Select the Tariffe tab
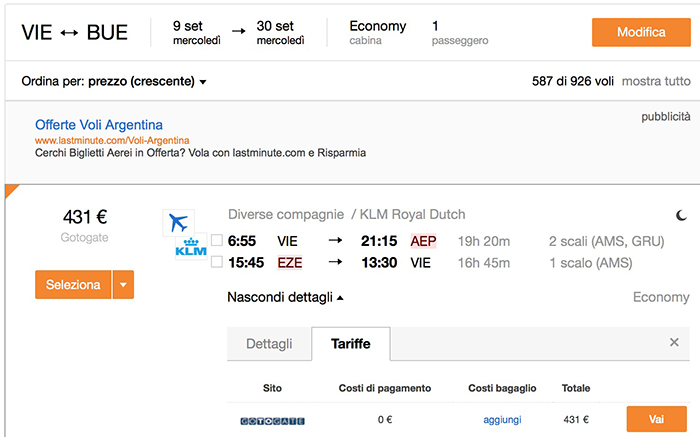Viewport: 700px width, 437px height. (350, 344)
